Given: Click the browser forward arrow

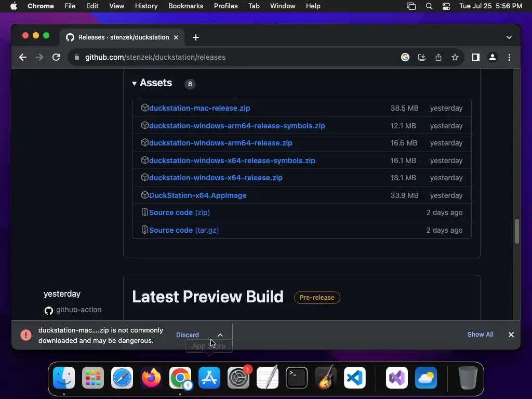Looking at the screenshot, I should [x=39, y=57].
